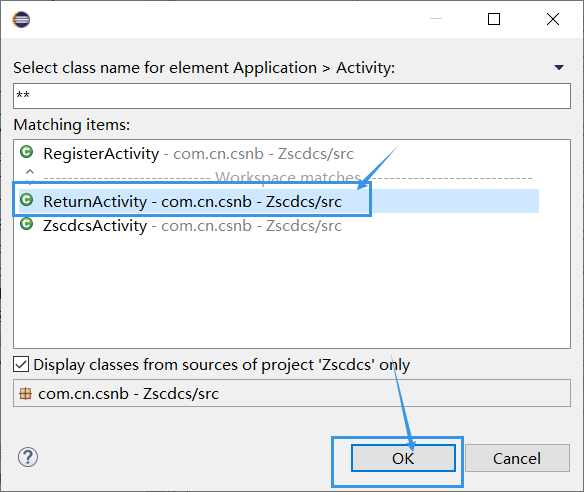
Task: Click the package icon in the status field
Action: (x=25, y=394)
